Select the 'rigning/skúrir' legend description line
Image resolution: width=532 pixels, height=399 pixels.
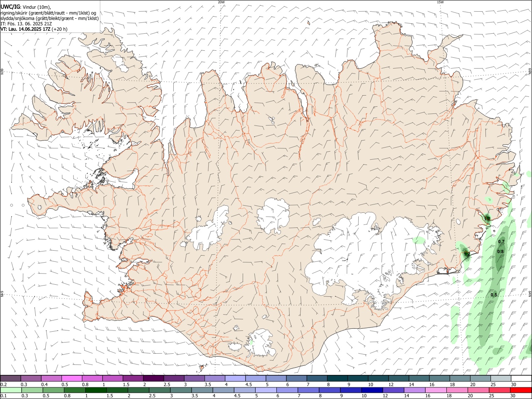[x=48, y=12]
